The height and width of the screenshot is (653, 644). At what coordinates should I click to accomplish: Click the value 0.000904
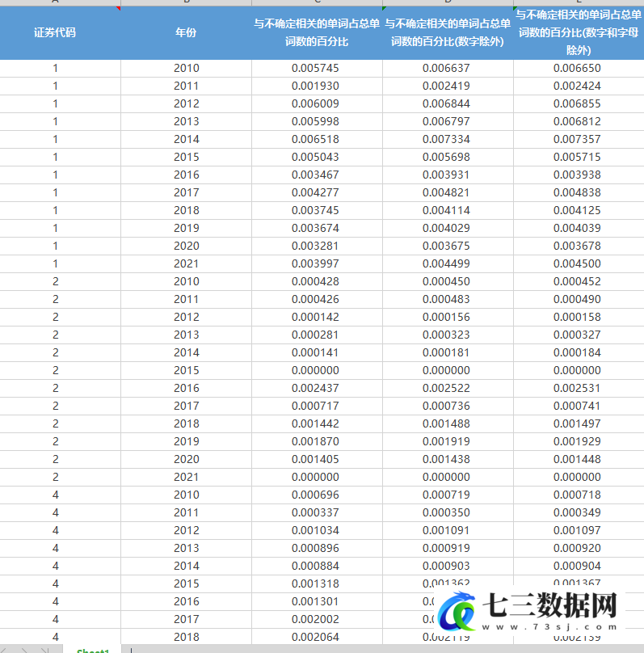pos(579,566)
